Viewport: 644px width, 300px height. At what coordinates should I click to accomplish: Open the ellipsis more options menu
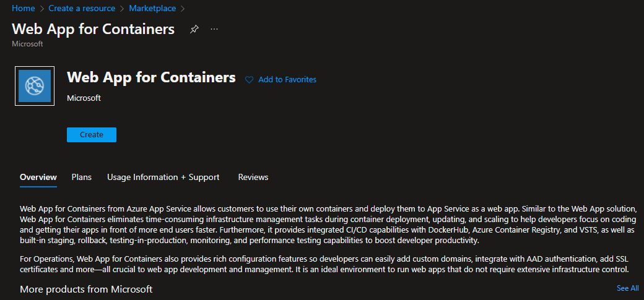click(x=214, y=29)
